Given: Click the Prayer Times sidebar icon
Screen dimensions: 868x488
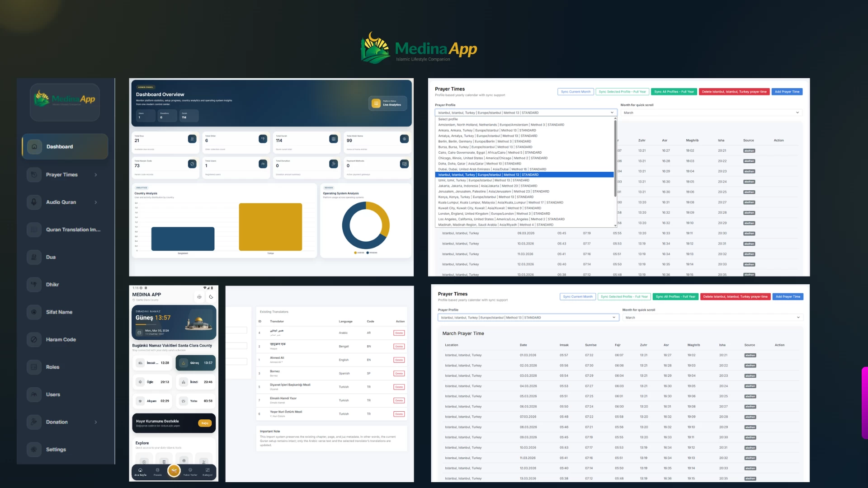Looking at the screenshot, I should point(34,175).
